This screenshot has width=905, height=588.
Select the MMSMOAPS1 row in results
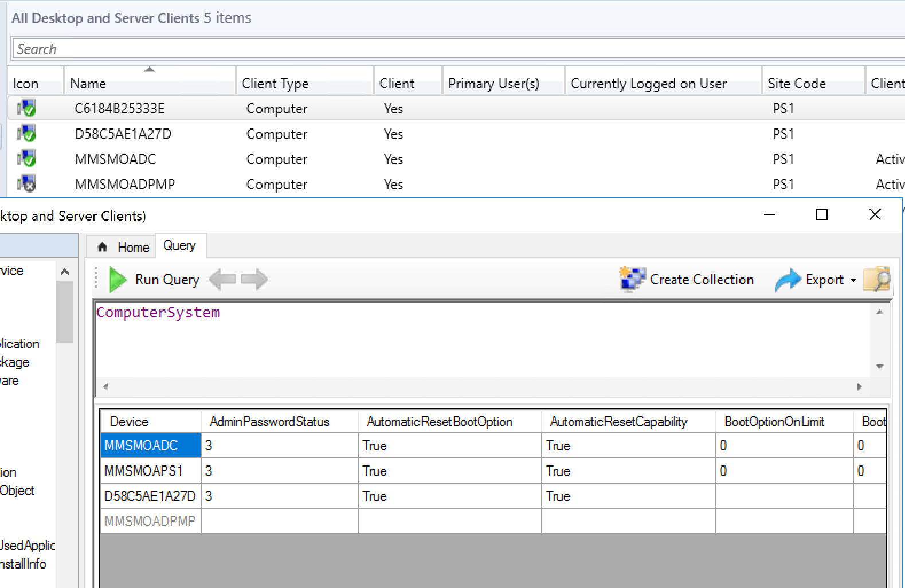pos(144,471)
